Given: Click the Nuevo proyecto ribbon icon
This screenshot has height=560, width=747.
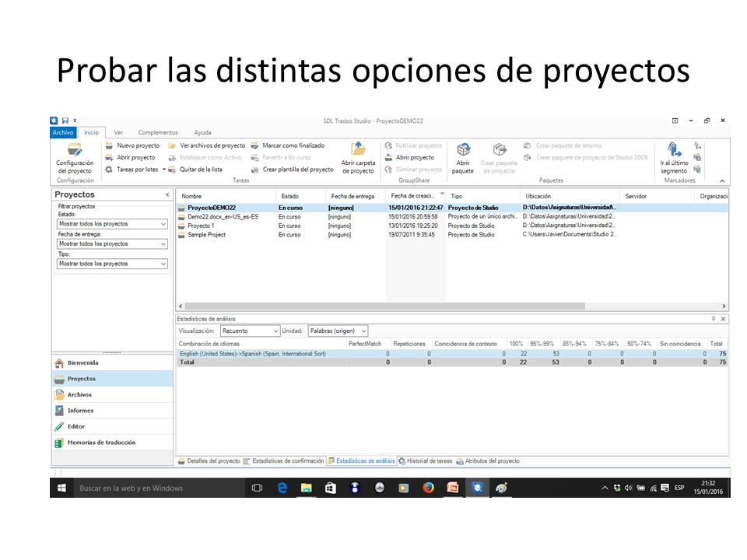Looking at the screenshot, I should [109, 145].
